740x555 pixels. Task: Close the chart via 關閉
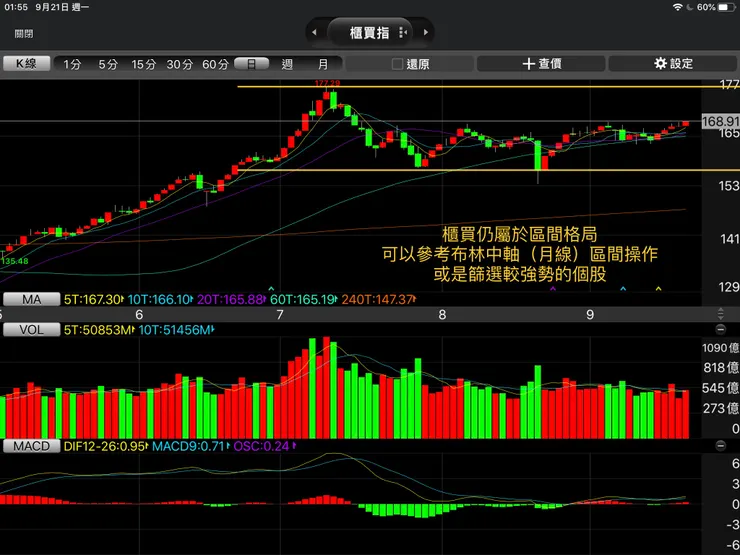pyautogui.click(x=24, y=34)
